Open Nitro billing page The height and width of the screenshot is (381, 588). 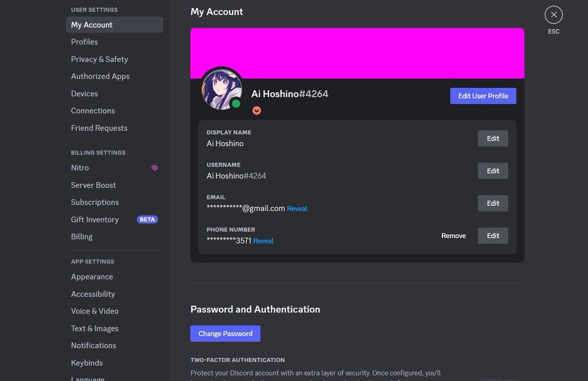click(115, 168)
